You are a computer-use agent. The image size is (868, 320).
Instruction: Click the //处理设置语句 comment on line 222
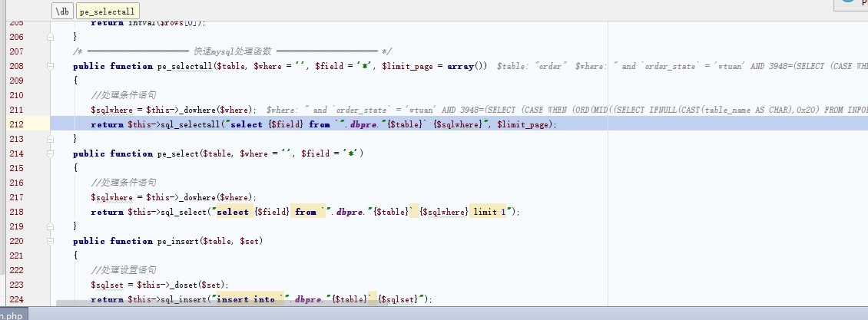[124, 270]
